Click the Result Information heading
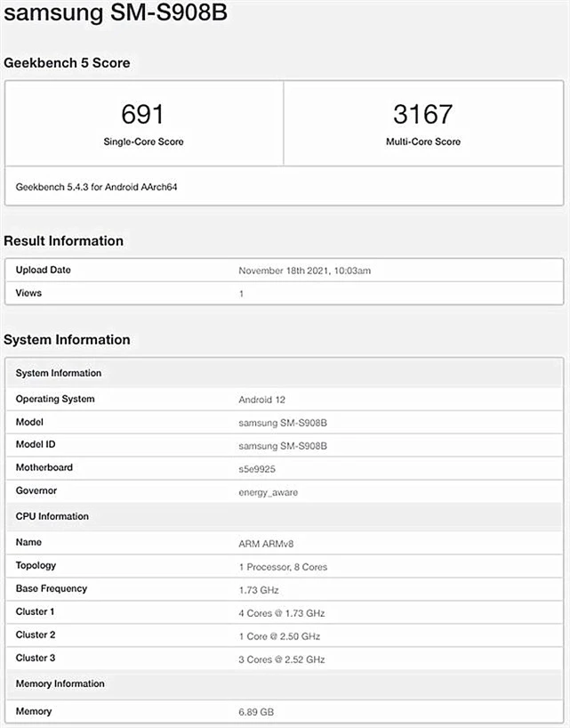Viewport: 570px width, 728px height. tap(63, 241)
